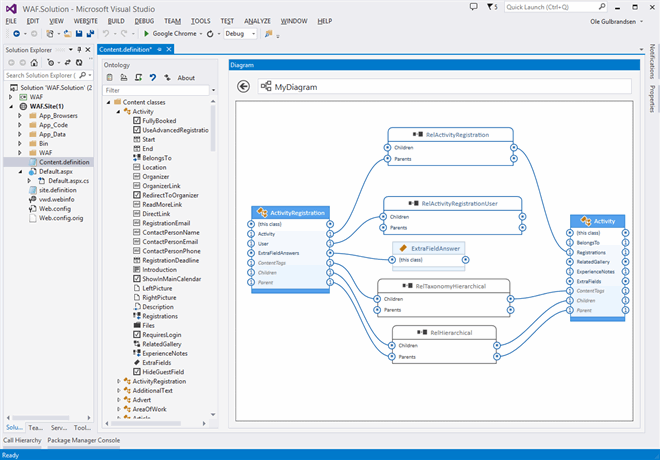Open the Debug configuration dropdown
Viewport: 660px width, 460px height.
tap(239, 34)
